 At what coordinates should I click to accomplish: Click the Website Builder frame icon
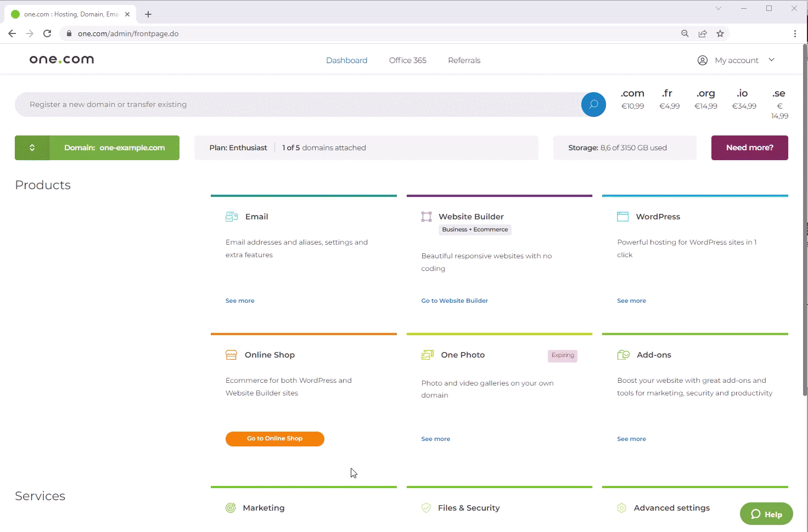[x=427, y=217]
